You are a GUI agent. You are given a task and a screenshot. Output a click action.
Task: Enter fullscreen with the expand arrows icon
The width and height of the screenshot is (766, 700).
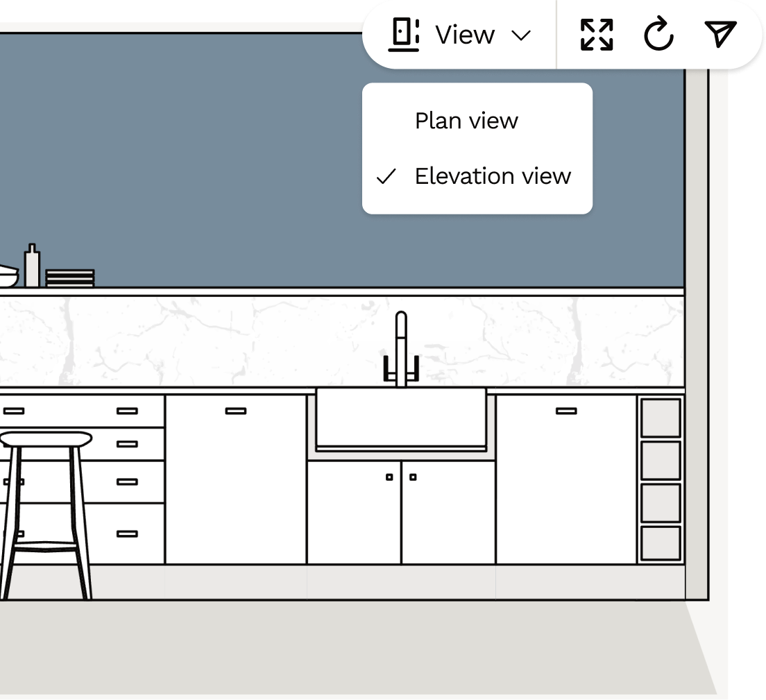(597, 34)
